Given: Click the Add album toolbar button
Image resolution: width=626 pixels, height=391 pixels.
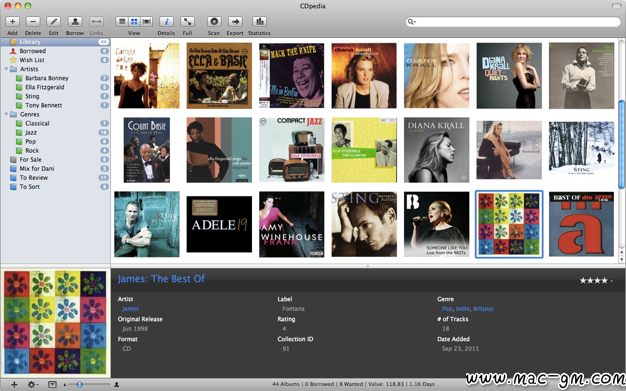Looking at the screenshot, I should coord(12,22).
